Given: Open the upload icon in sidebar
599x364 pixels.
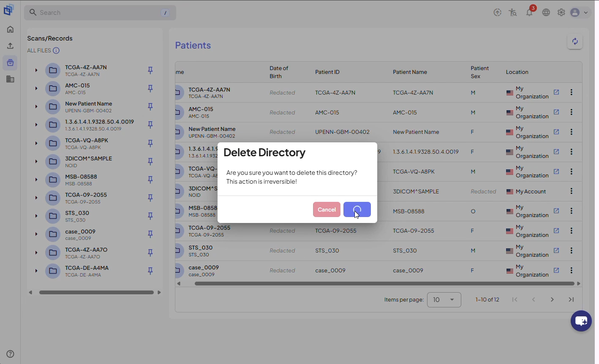Looking at the screenshot, I should (10, 46).
